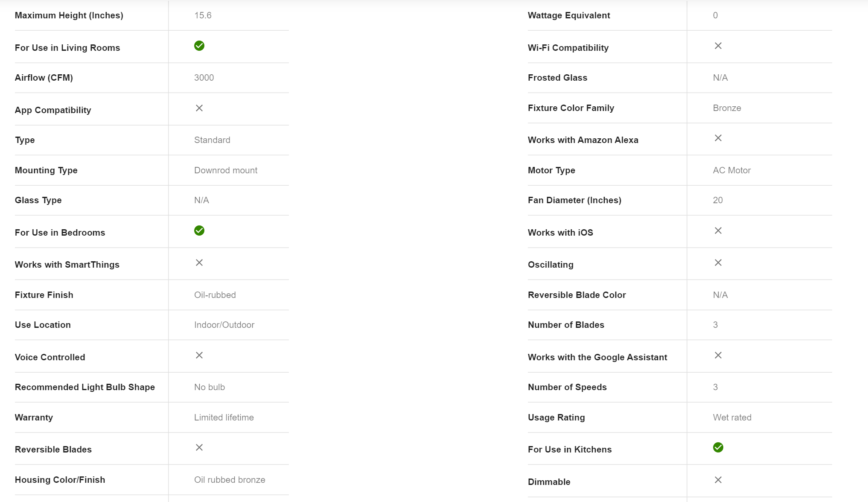Click the Works with iOS X icon
868x502 pixels.
(718, 231)
